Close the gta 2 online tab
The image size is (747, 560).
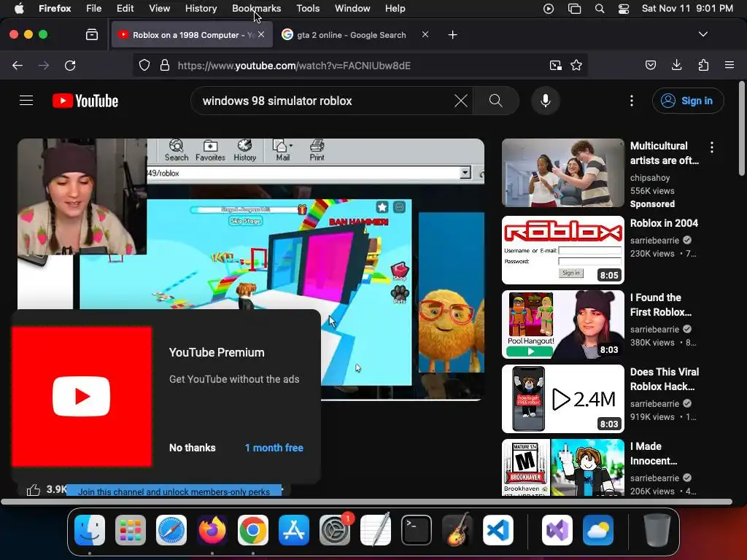pyautogui.click(x=425, y=34)
